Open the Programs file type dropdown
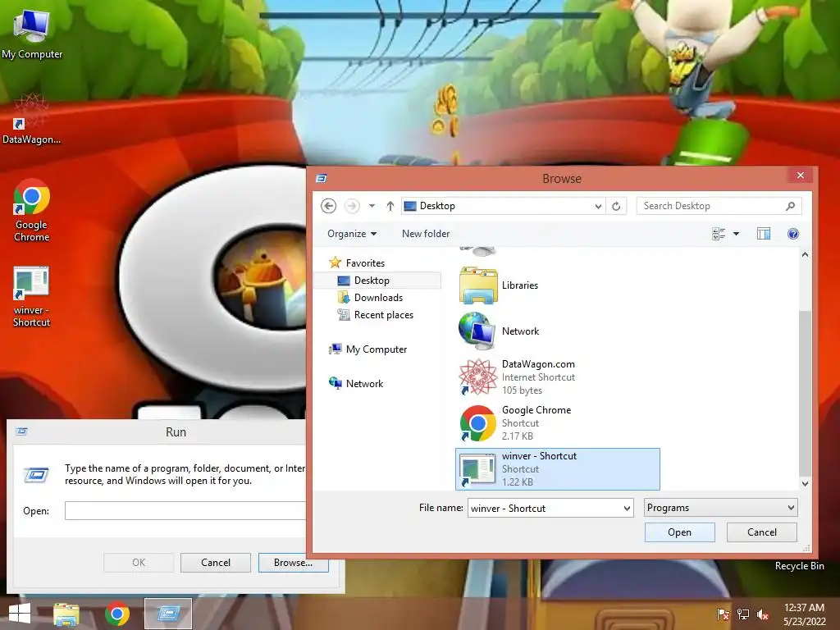 pos(720,507)
